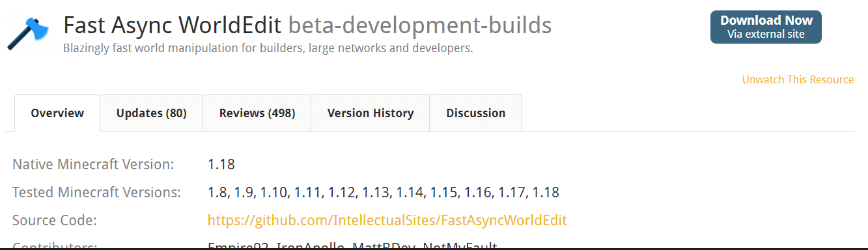The image size is (868, 250).
Task: Click the Native Minecraft Version label
Action: point(93,165)
